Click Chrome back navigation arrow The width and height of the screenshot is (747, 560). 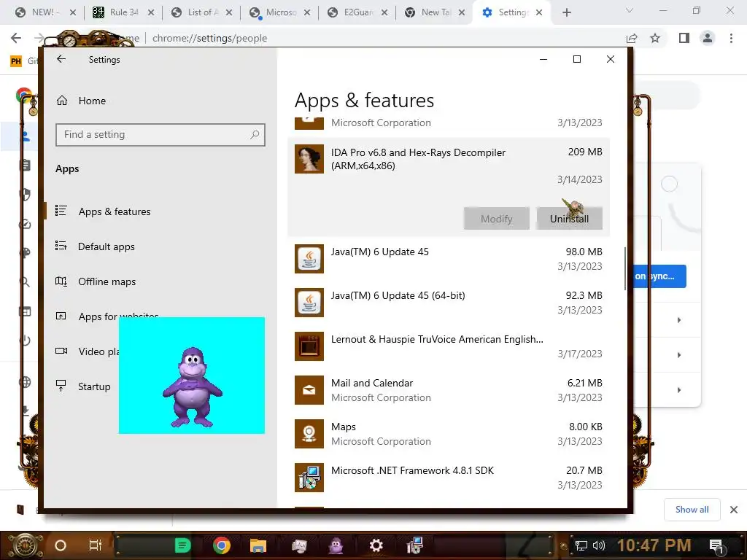16,38
